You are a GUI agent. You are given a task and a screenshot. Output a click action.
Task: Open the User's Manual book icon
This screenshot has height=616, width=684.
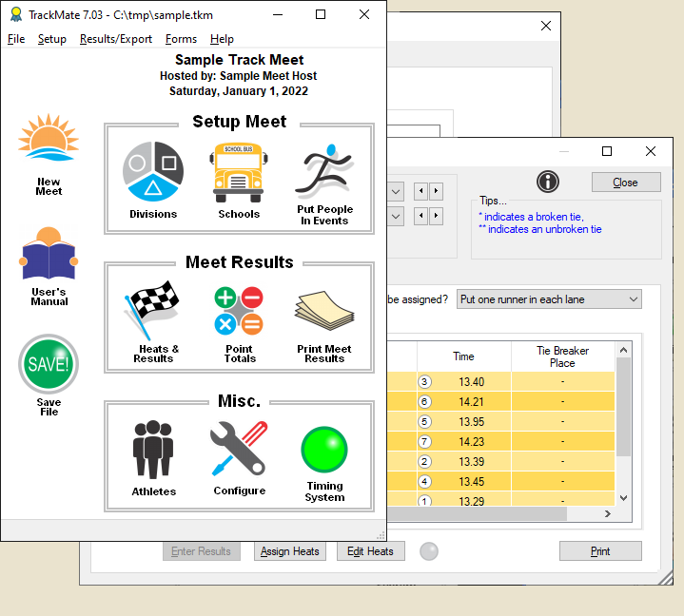[49, 254]
